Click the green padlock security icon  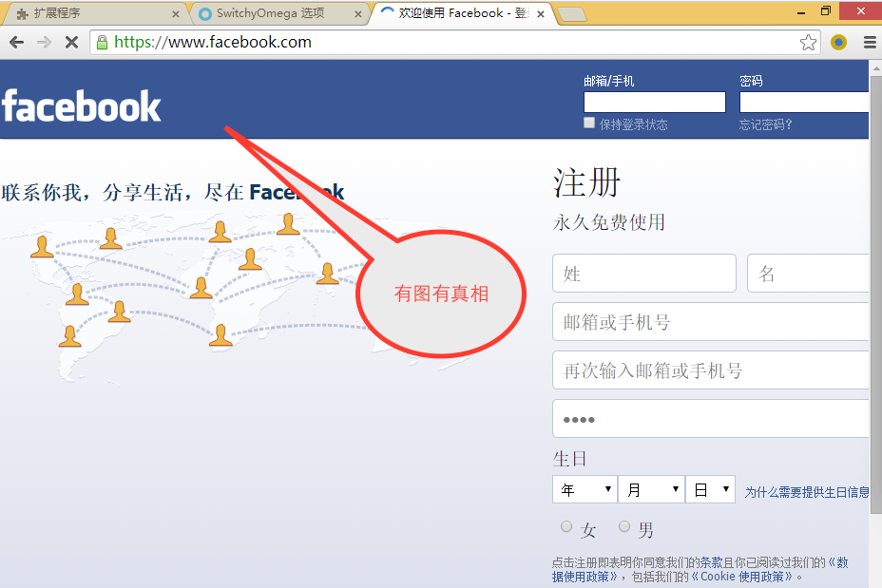102,43
